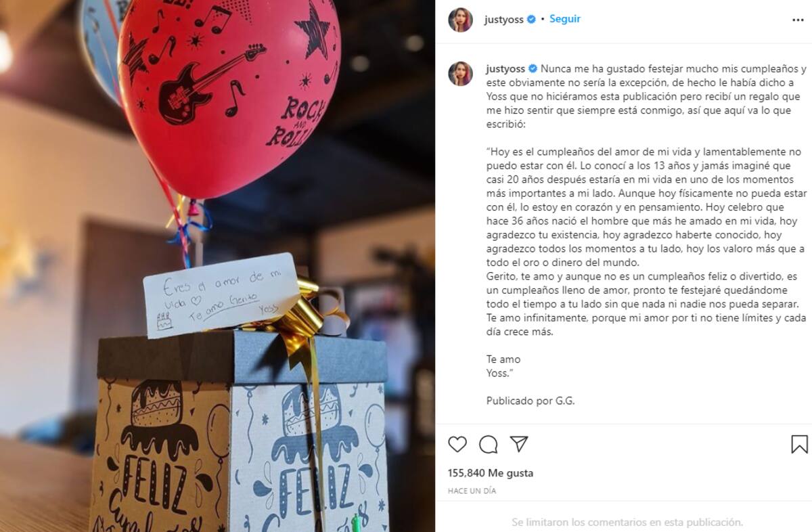Click the justyoss username in the header
This screenshot has width=812, height=532.
pos(504,20)
